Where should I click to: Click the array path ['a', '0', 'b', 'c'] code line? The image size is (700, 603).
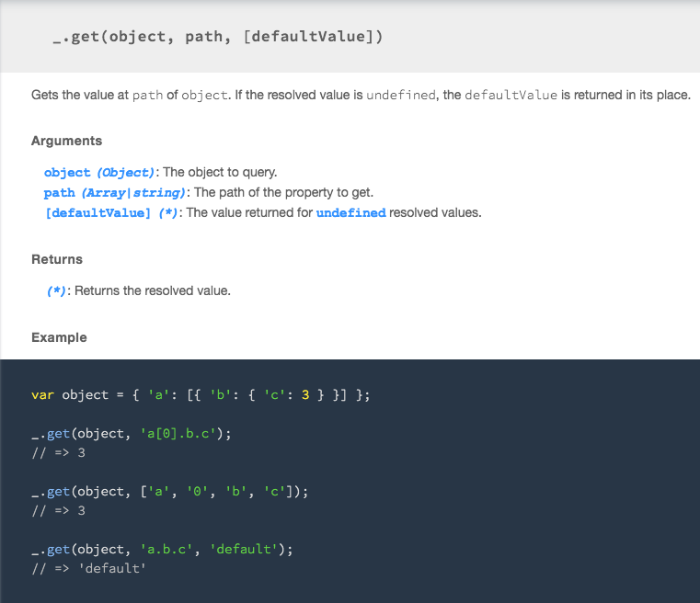pos(169,492)
